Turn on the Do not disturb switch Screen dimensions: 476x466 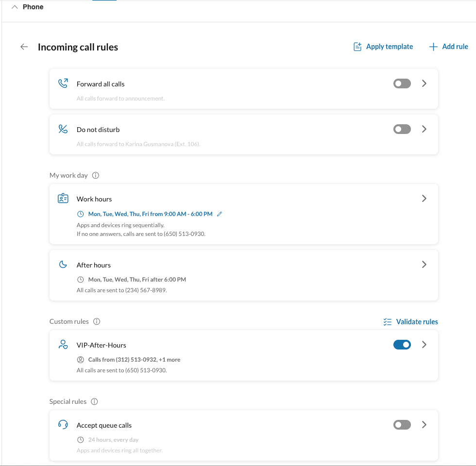coord(402,129)
